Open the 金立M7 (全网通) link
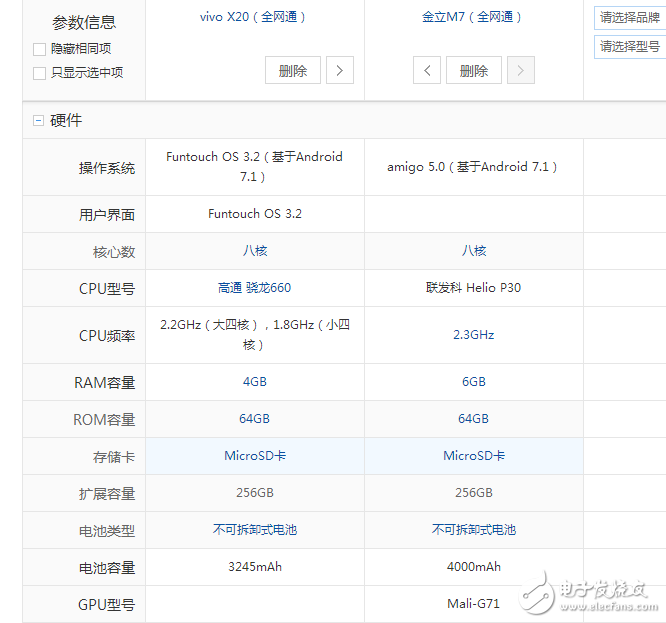The width and height of the screenshot is (666, 623). pos(471,17)
